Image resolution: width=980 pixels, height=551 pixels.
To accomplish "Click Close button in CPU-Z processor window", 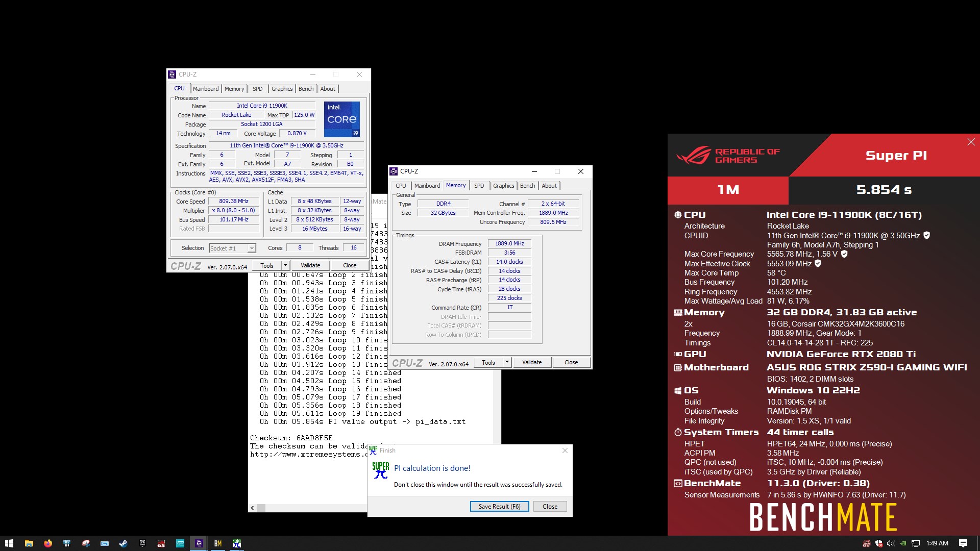I will (x=350, y=265).
